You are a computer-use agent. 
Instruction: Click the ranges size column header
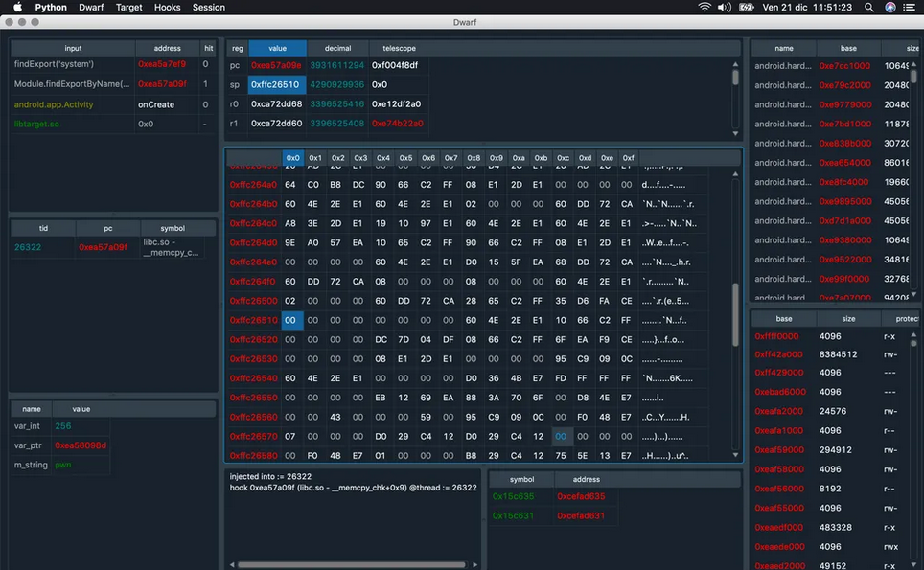[848, 319]
